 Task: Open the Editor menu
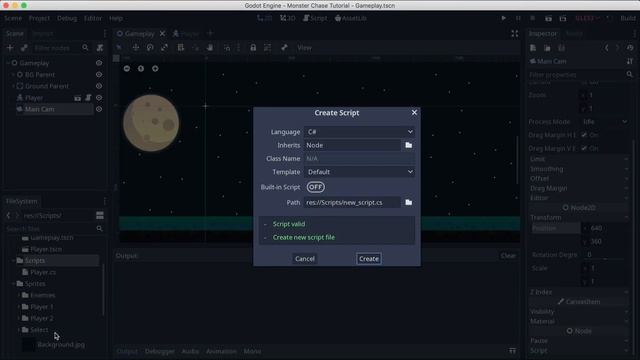pos(93,18)
